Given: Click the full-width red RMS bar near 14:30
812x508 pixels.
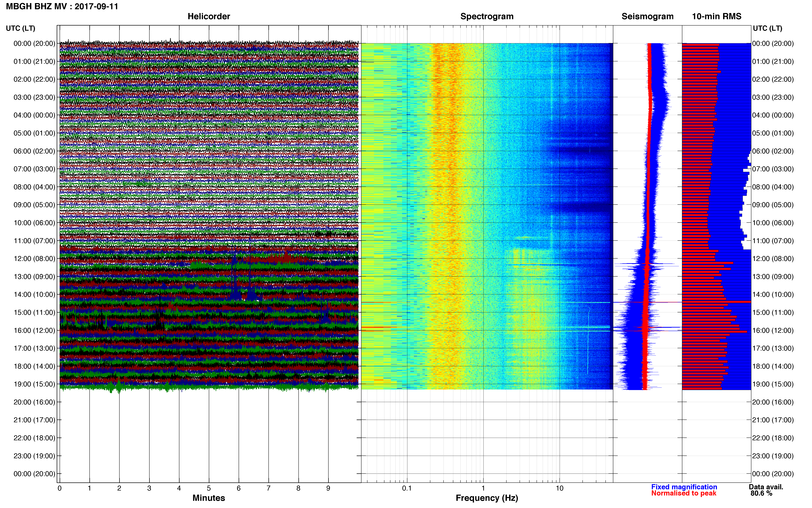Looking at the screenshot, I should [x=716, y=302].
